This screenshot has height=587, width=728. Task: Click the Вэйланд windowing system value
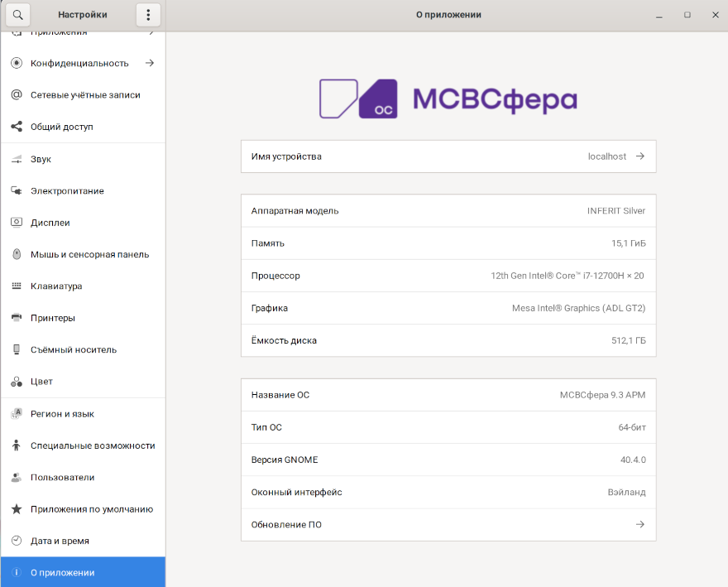(627, 492)
